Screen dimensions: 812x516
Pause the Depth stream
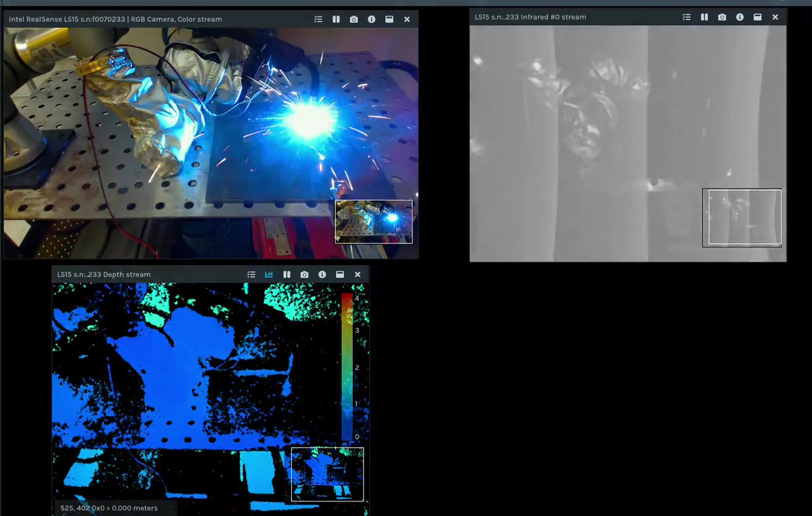(x=287, y=274)
